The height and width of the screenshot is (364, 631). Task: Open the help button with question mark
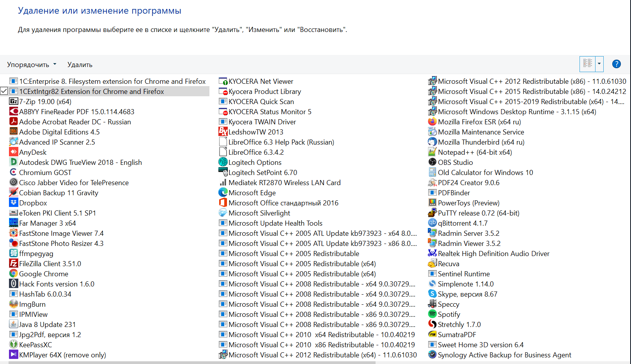(x=617, y=64)
